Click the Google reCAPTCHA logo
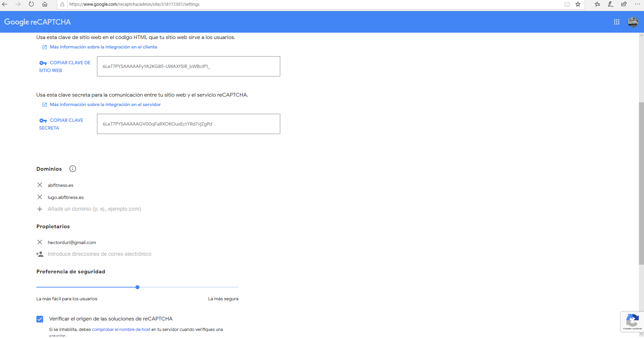Image resolution: width=644 pixels, height=338 pixels. click(x=37, y=22)
